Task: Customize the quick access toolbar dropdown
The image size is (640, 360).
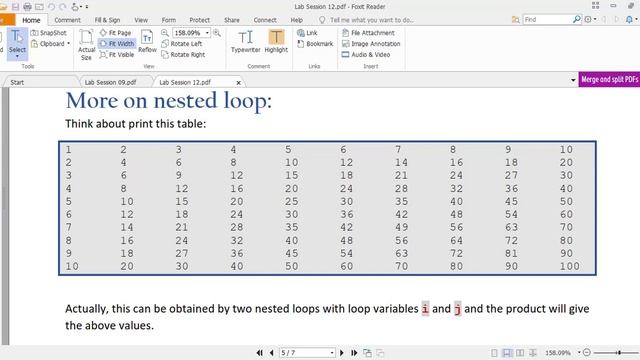Action: (x=87, y=7)
